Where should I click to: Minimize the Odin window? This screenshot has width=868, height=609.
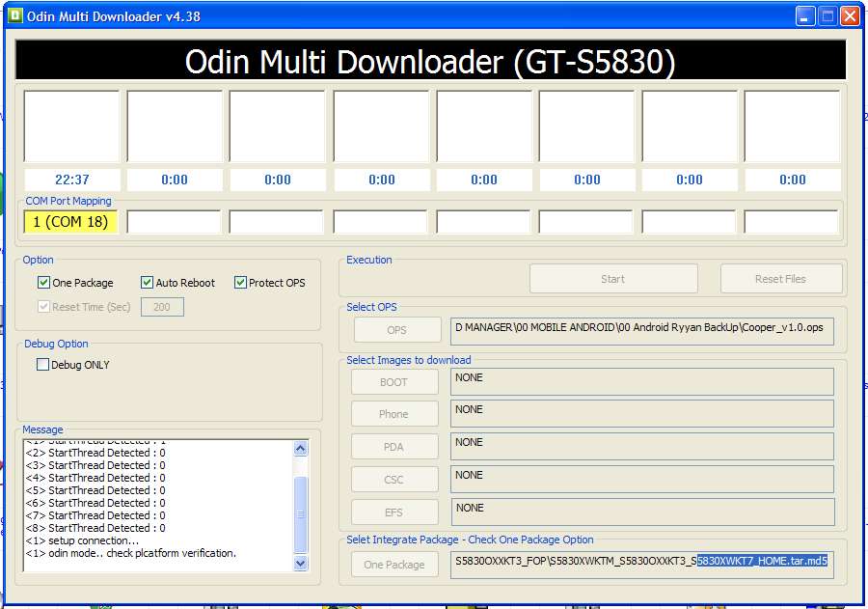pyautogui.click(x=805, y=16)
